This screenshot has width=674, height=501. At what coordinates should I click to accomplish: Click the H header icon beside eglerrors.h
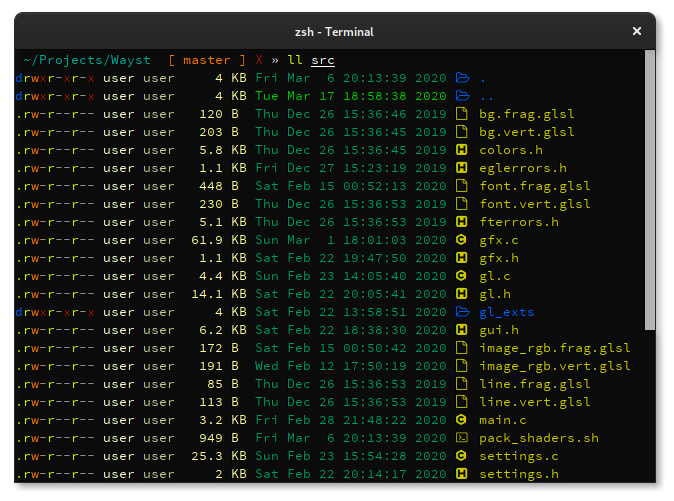click(x=462, y=168)
